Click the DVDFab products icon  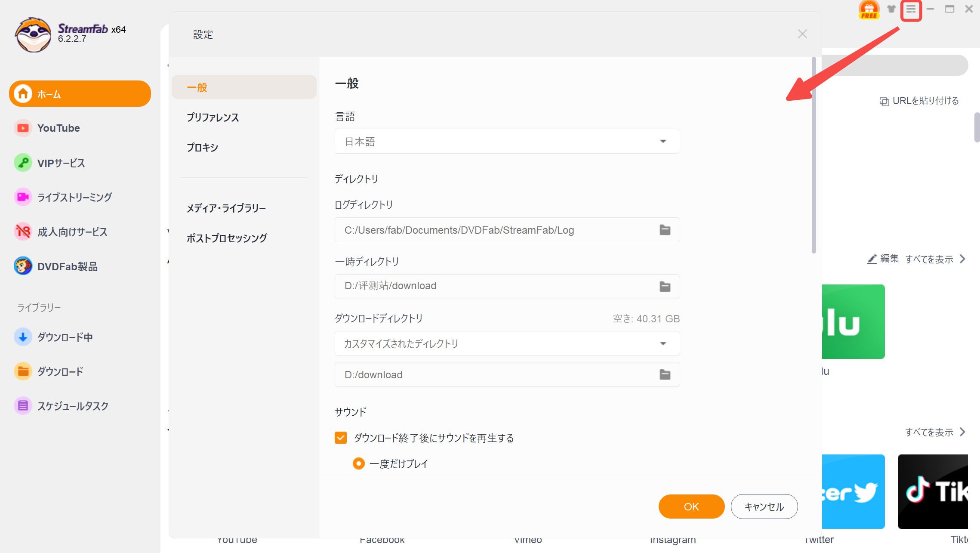coord(23,266)
